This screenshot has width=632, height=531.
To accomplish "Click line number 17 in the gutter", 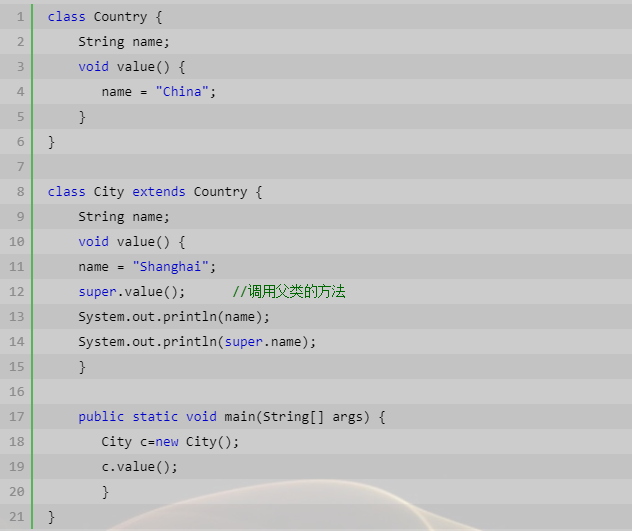I will (17, 417).
